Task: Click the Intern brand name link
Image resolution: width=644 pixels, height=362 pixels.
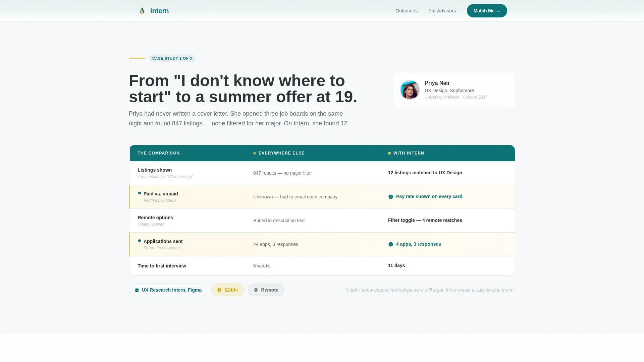Action: coord(159,11)
